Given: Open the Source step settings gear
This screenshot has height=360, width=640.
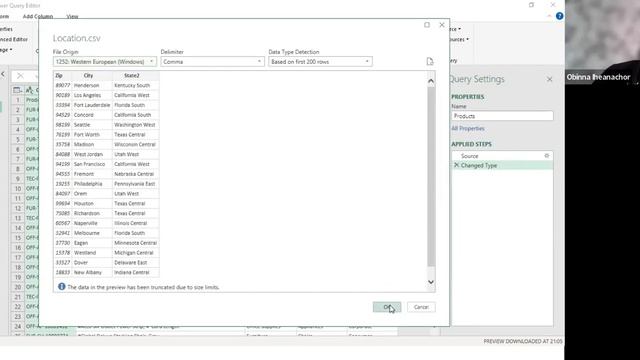Looking at the screenshot, I should pos(547,156).
